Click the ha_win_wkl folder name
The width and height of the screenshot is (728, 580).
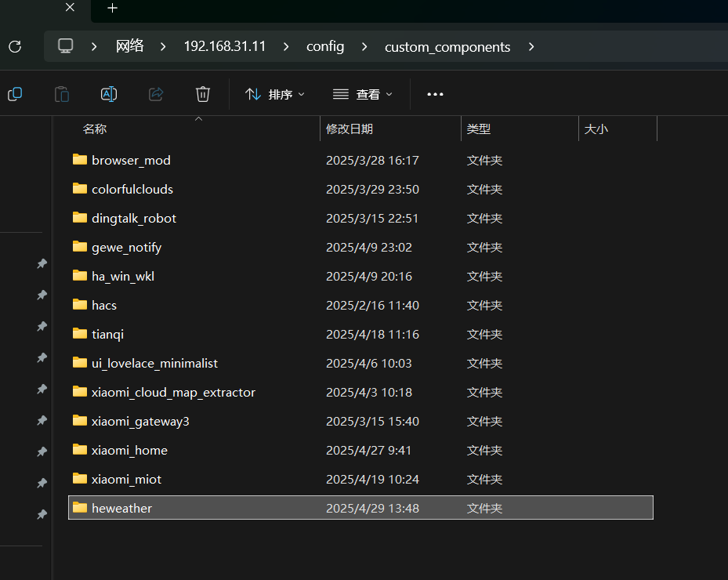[123, 277]
